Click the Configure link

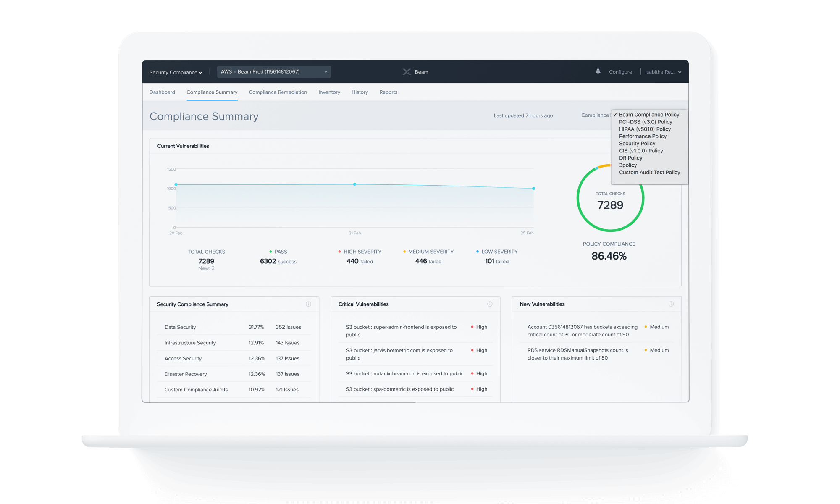(620, 72)
